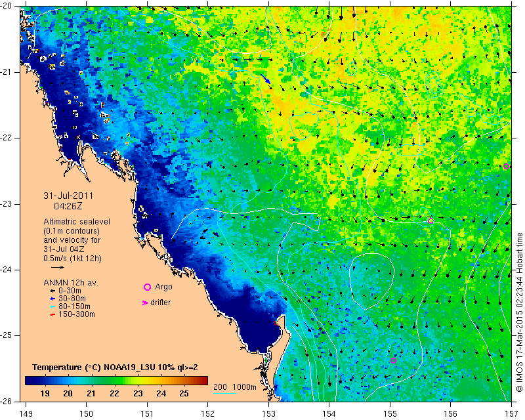Click the cyan 80-150m legend arrow
This screenshot has height=420, width=525.
[x=52, y=306]
